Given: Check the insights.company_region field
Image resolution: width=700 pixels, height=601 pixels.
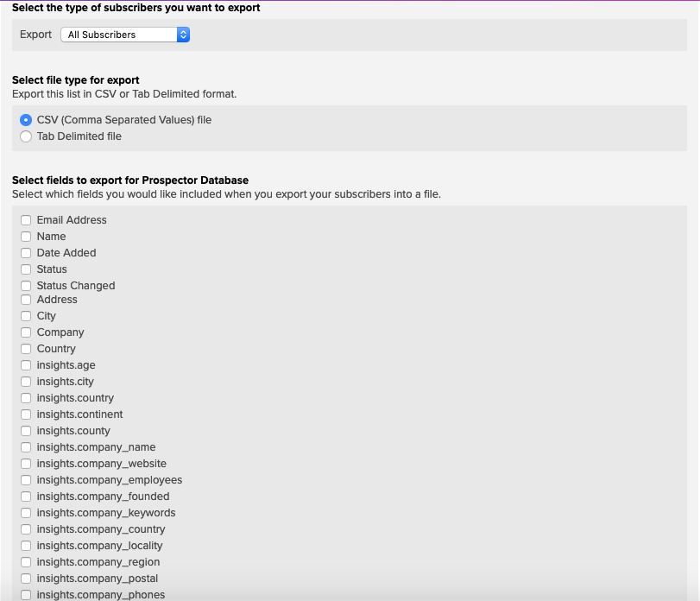Looking at the screenshot, I should [x=26, y=562].
